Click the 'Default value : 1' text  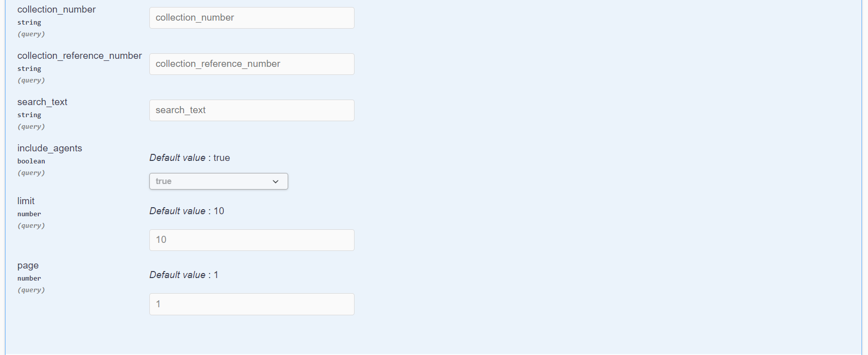click(184, 275)
